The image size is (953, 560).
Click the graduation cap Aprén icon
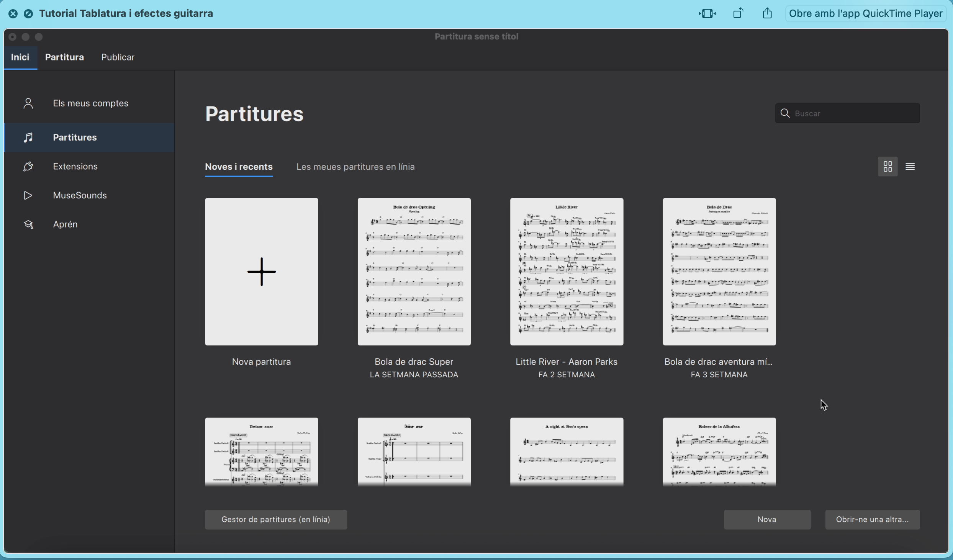[28, 224]
